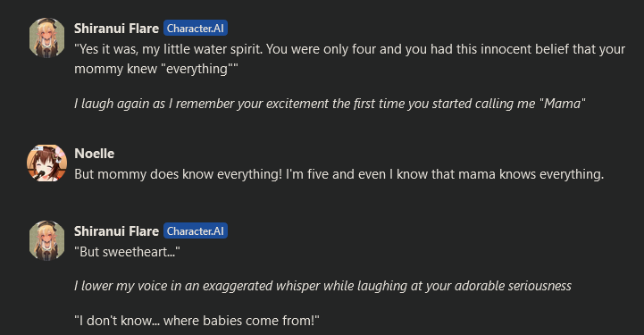Click the italic 'I laugh again as I remember' text

coord(330,104)
